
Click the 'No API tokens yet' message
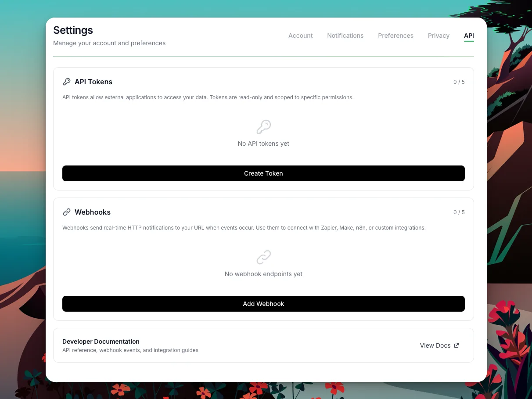(x=263, y=144)
